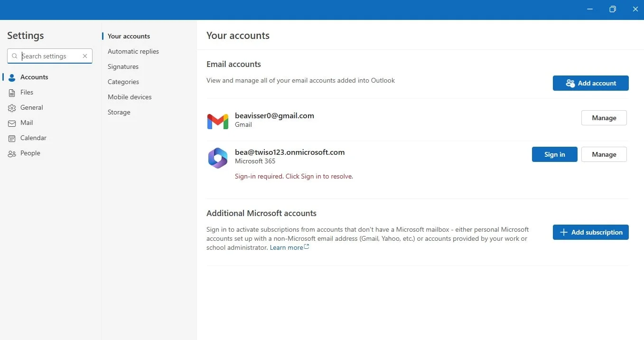
Task: Open the Files section icon
Action: (11, 92)
